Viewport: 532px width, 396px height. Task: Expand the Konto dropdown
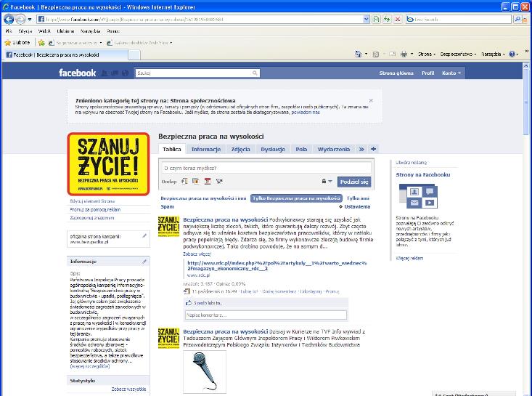coord(451,73)
